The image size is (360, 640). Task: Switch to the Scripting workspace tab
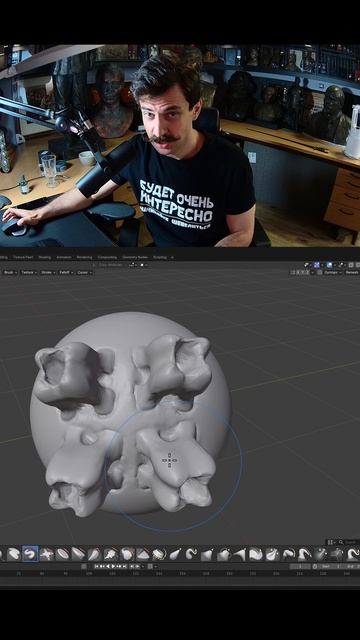pos(160,258)
